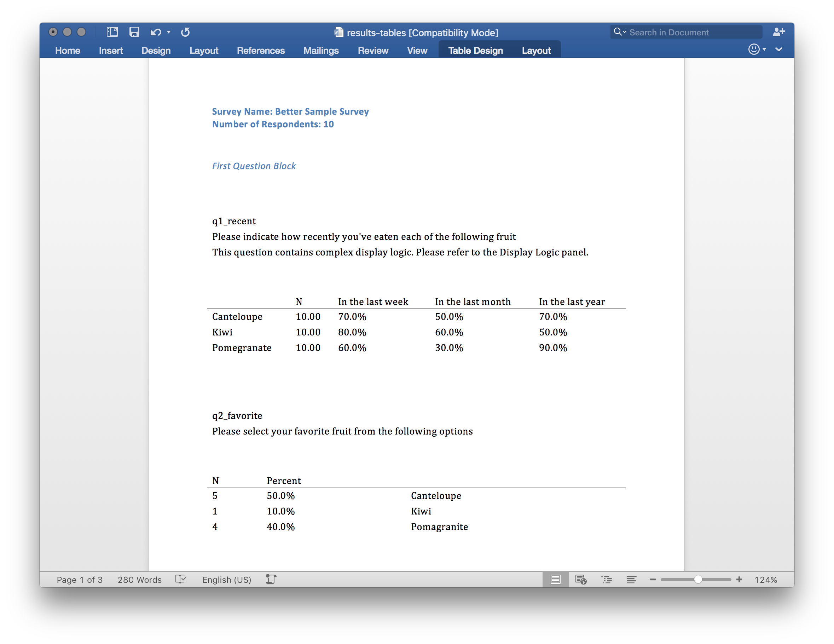834x644 pixels.
Task: Open the English (US) language selector
Action: tap(226, 580)
